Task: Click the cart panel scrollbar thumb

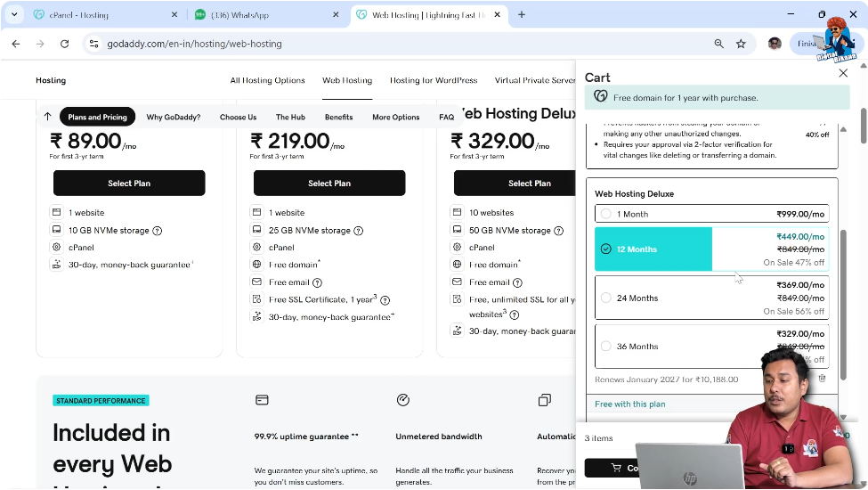Action: click(843, 305)
